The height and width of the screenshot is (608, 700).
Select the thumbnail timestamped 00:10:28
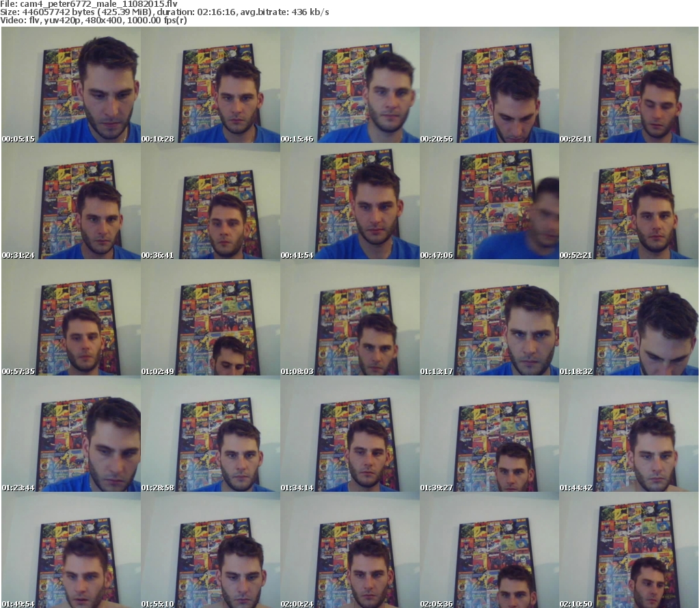pos(211,85)
